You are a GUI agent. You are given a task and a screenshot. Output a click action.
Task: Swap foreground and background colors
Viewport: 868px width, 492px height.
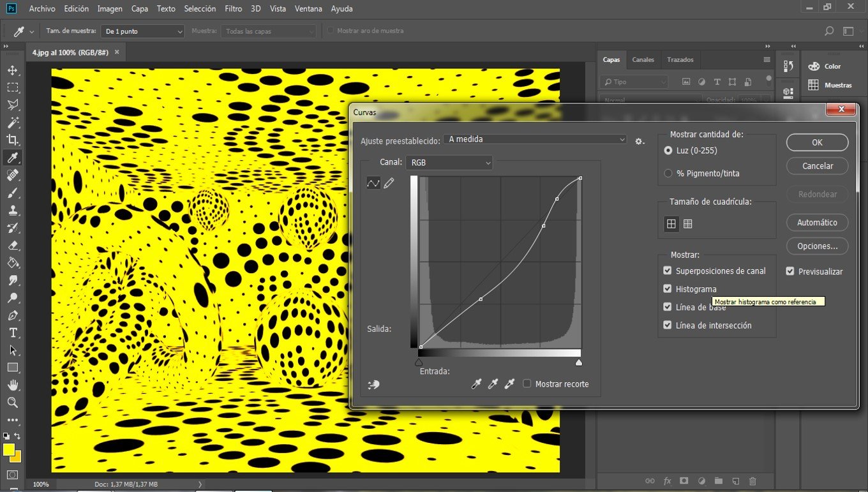[x=17, y=436]
